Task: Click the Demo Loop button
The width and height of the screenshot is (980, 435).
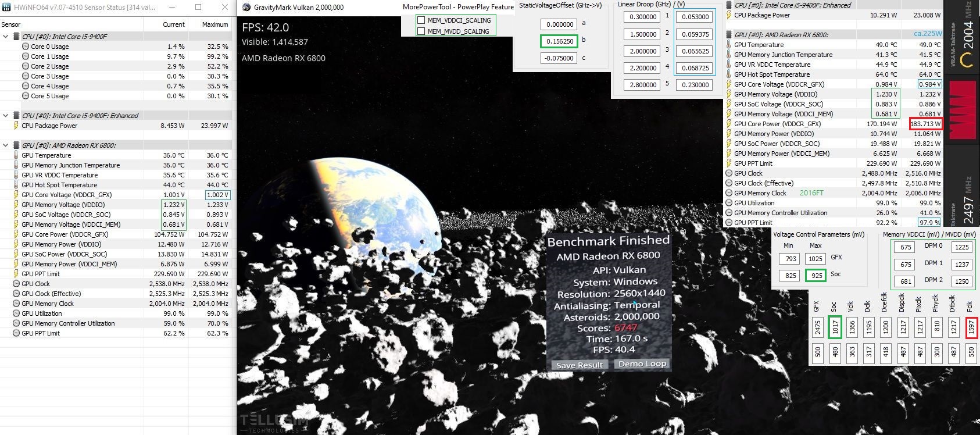Action: 642,363
